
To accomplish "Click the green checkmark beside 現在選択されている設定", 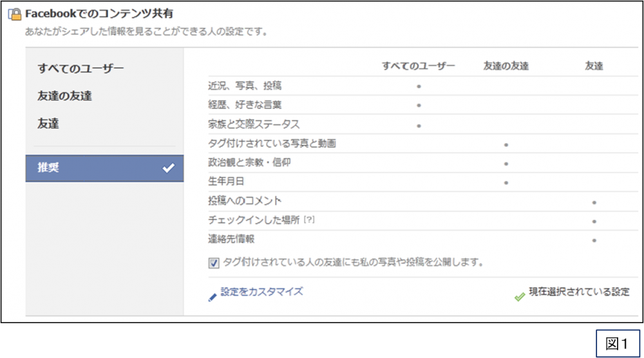I will pyautogui.click(x=520, y=296).
